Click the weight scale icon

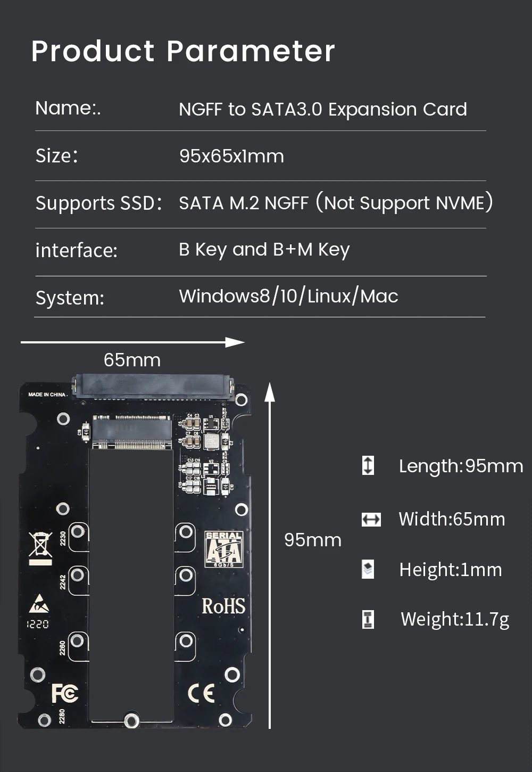368,619
